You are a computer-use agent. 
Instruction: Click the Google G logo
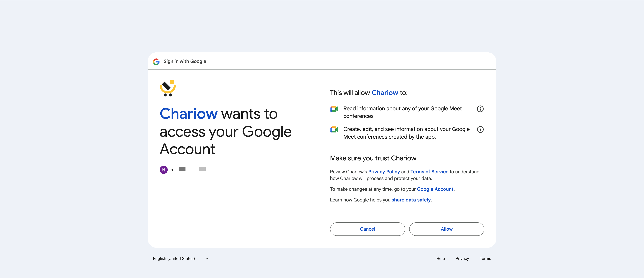click(156, 62)
